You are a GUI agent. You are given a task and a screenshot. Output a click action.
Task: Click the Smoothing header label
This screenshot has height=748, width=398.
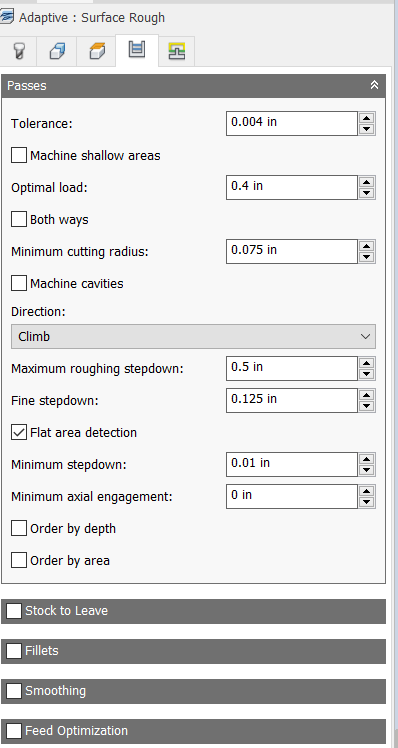55,691
